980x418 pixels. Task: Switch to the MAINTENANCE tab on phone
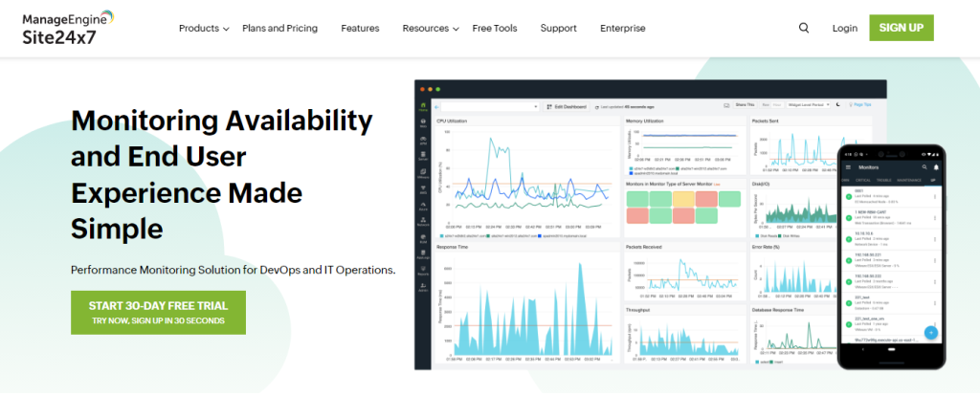909,180
